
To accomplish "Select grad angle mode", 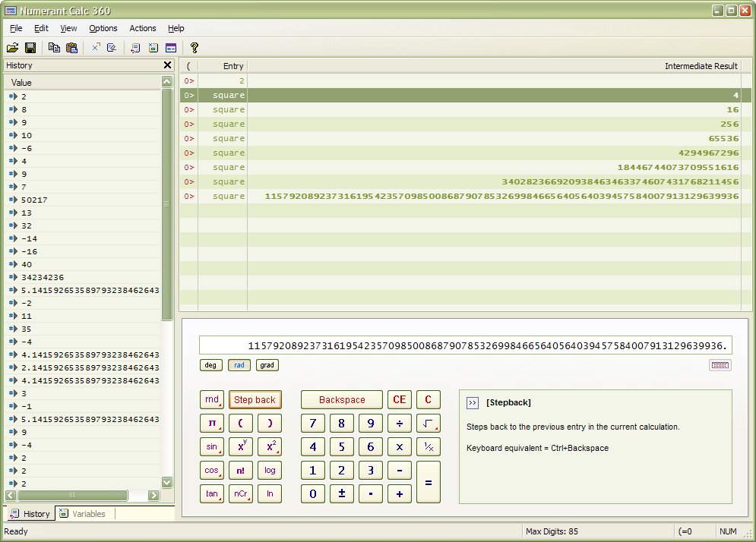I will pos(267,365).
